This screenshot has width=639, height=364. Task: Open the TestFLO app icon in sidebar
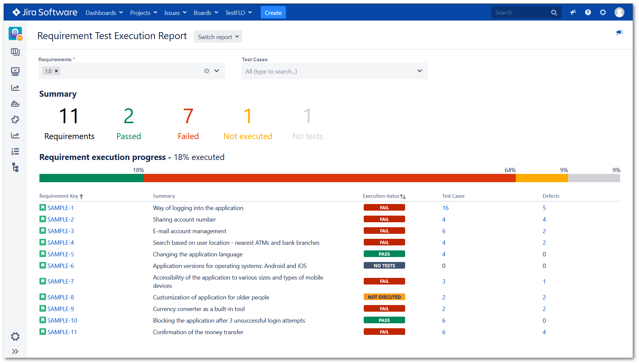coord(15,33)
